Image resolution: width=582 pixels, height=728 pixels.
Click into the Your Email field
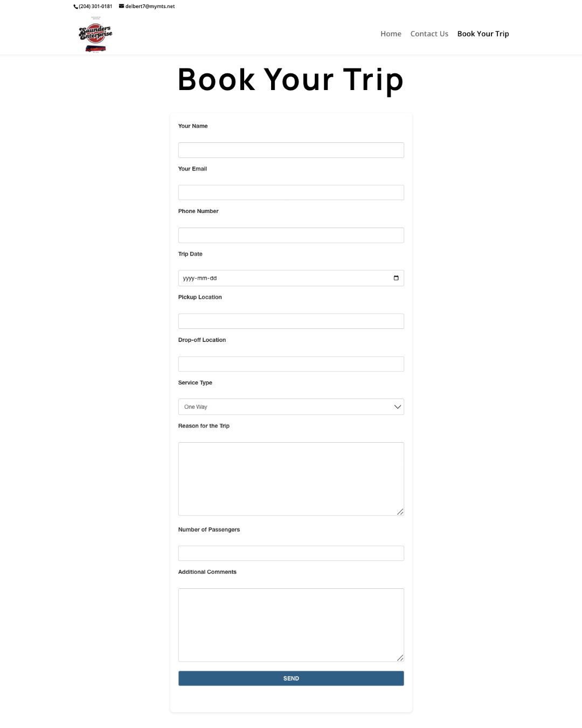tap(291, 193)
